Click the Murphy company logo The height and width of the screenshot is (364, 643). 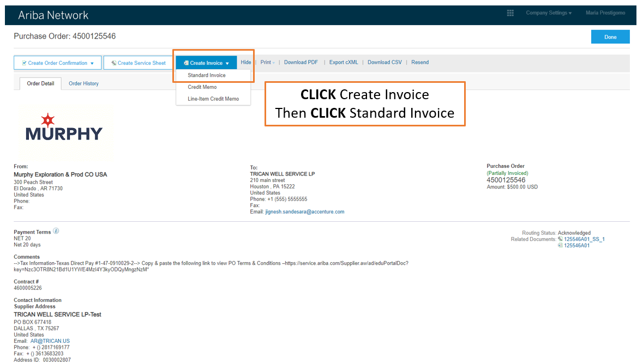click(64, 128)
